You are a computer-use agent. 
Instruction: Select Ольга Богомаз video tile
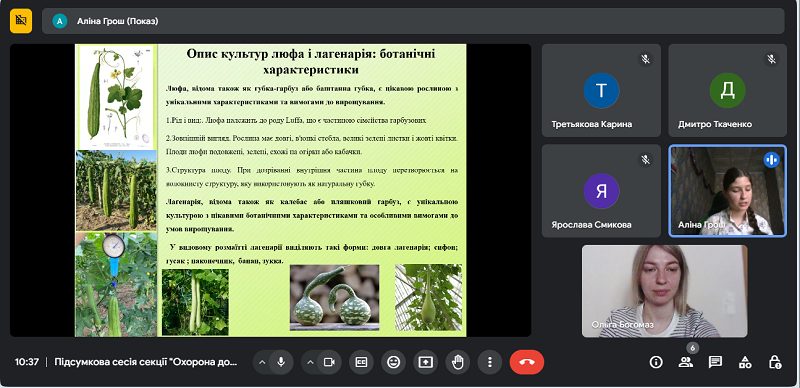pos(665,291)
